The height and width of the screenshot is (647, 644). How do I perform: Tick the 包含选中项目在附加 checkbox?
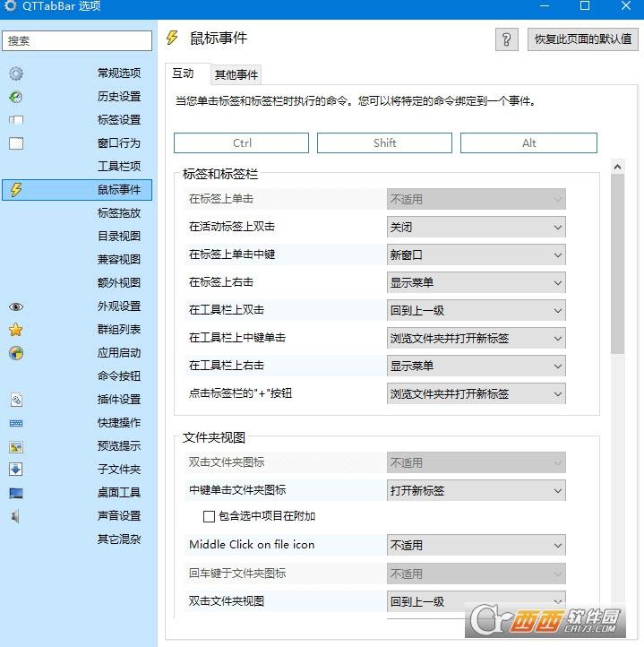[209, 516]
